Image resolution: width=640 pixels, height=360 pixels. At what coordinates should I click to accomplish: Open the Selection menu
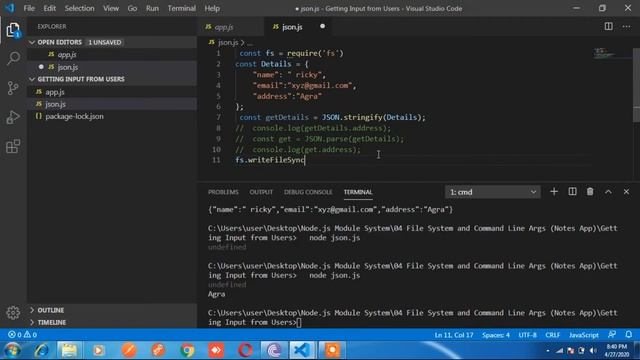(79, 8)
